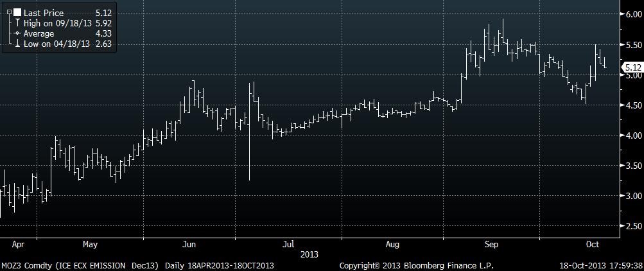
Task: Click the 5.12 last price axis tag
Action: 632,67
